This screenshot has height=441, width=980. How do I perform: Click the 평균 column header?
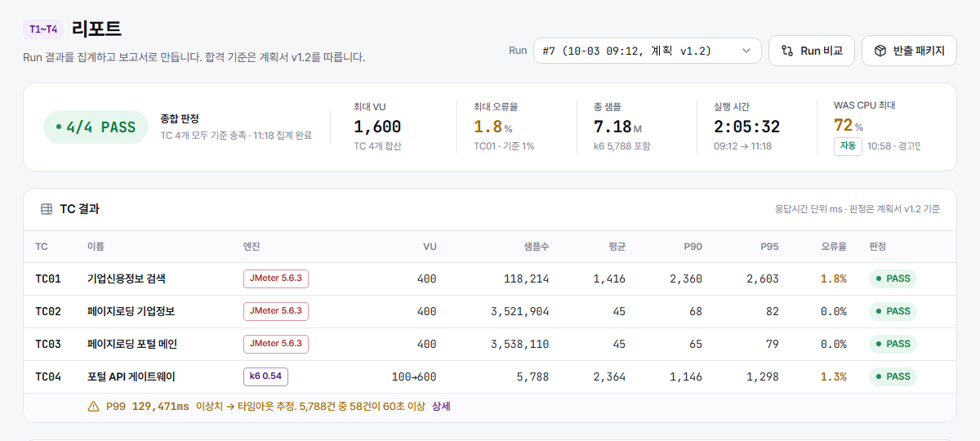pyautogui.click(x=617, y=247)
